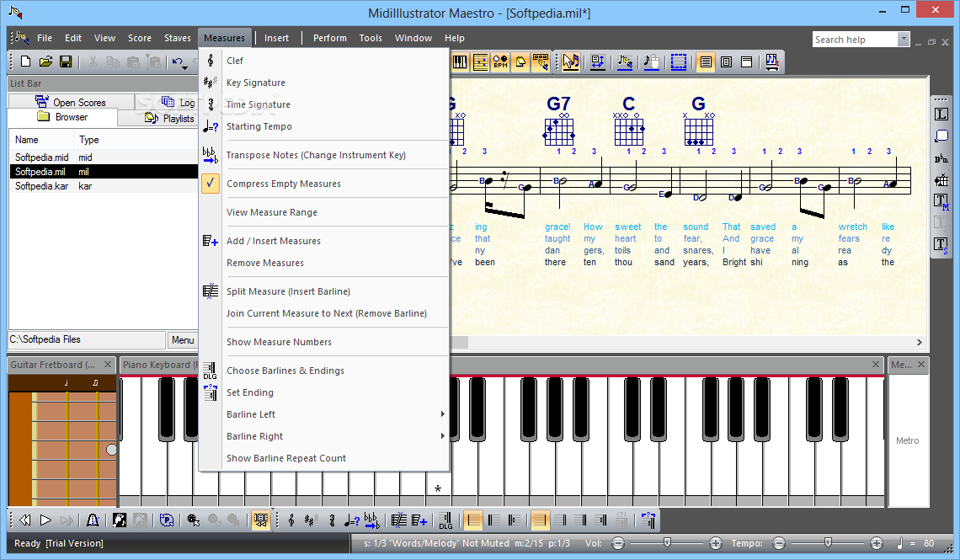Click the score horizontal scrollbar right arrow

[x=919, y=342]
